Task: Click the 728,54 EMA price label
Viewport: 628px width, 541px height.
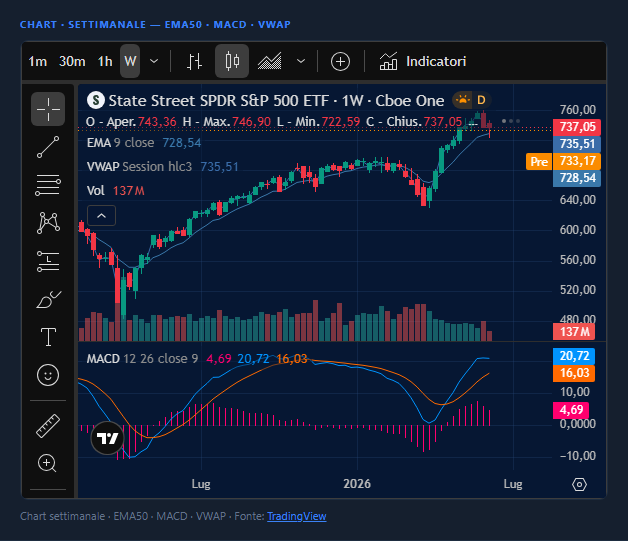Action: [577, 178]
